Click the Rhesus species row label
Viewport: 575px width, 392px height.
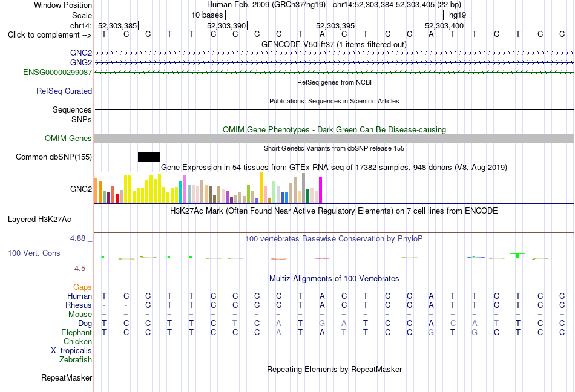(x=79, y=305)
